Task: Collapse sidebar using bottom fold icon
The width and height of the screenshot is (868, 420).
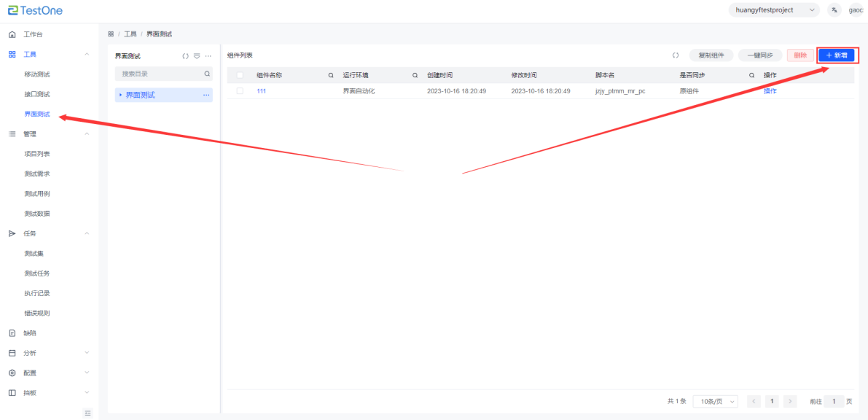Action: (88, 413)
